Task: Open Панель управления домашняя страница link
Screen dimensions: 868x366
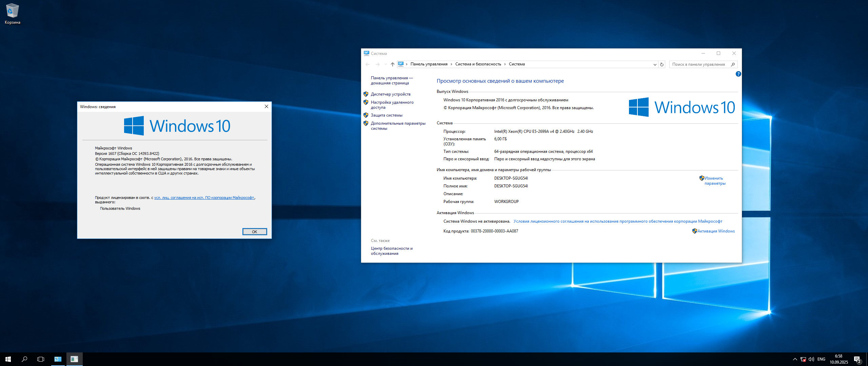Action: point(392,80)
